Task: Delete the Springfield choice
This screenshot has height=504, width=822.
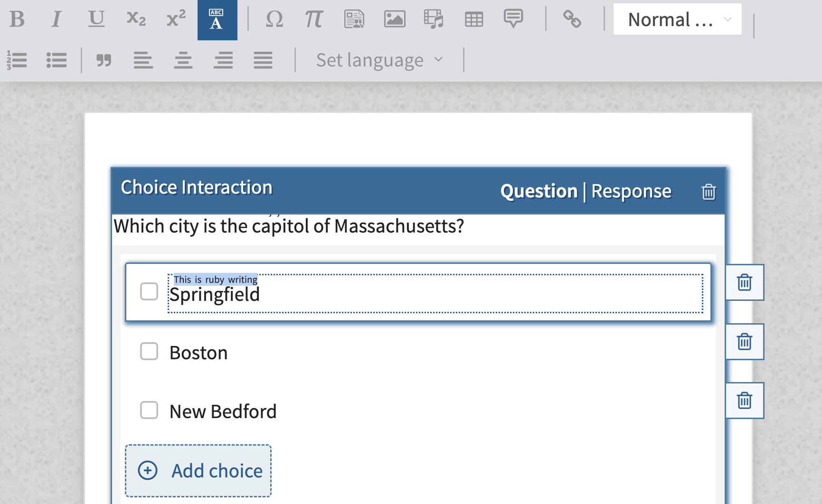Action: [x=744, y=282]
